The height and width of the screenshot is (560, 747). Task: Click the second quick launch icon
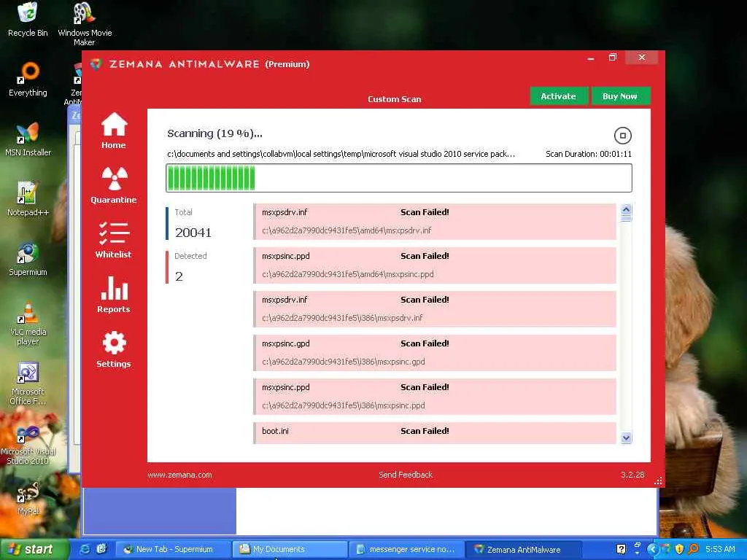tap(101, 549)
